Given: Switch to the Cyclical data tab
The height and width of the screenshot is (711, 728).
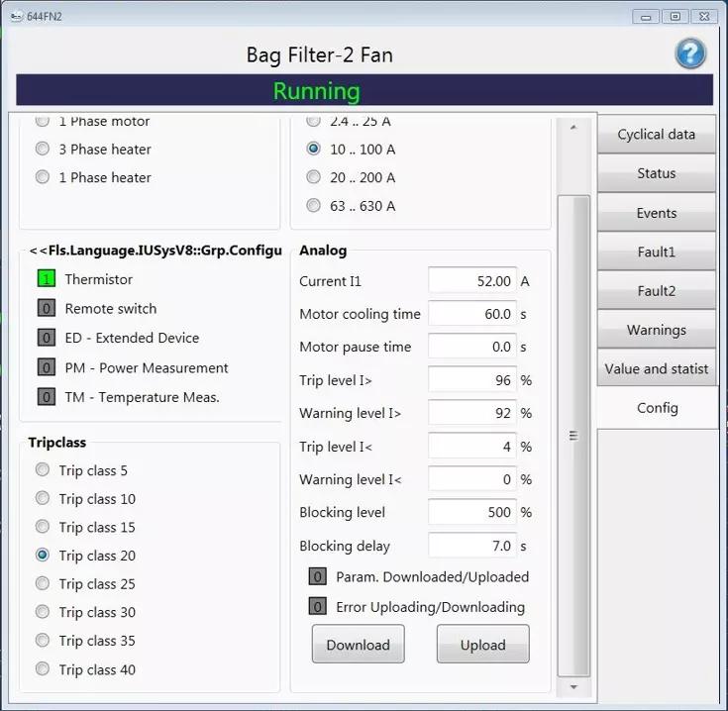Looking at the screenshot, I should click(656, 134).
